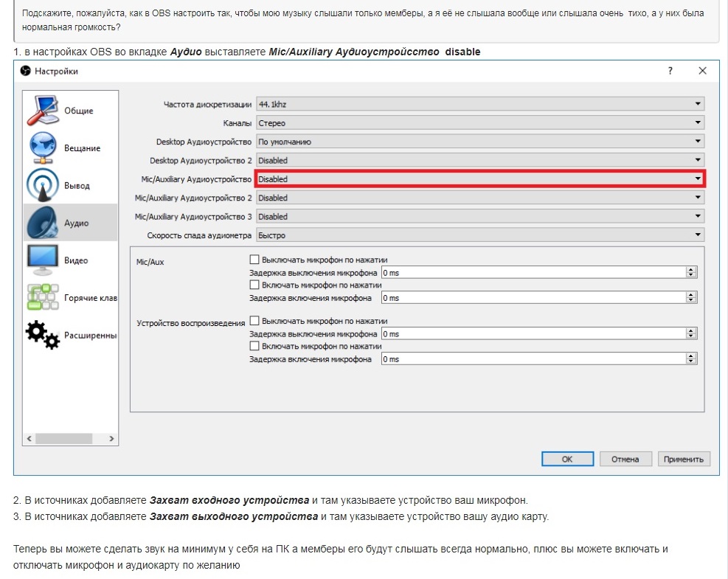Increment Mic/Aux Задержка выключения микрофона stepper

(x=691, y=270)
